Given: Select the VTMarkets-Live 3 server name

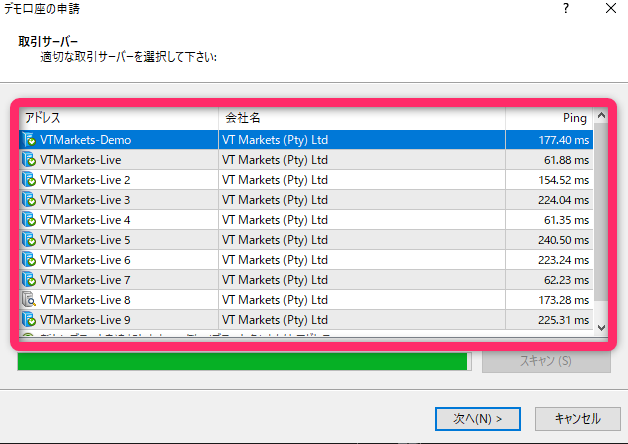Looking at the screenshot, I should 85,200.
